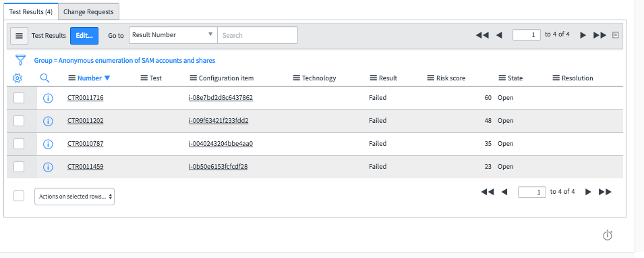
Task: Click the response time stopwatch icon
Action: click(x=608, y=235)
